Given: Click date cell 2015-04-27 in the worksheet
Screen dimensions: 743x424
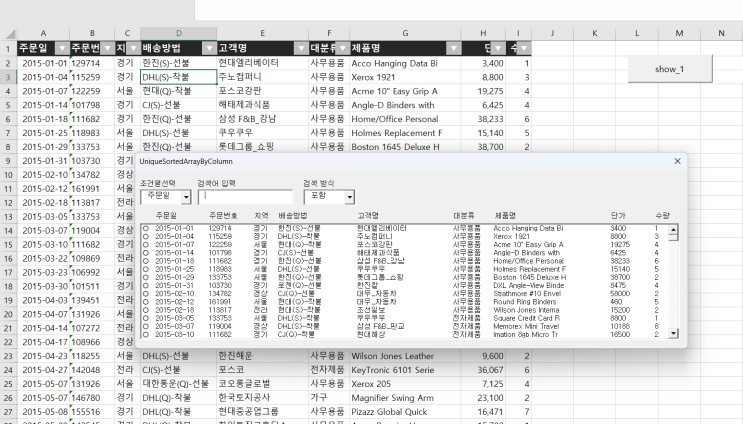Looking at the screenshot, I should pos(43,370).
